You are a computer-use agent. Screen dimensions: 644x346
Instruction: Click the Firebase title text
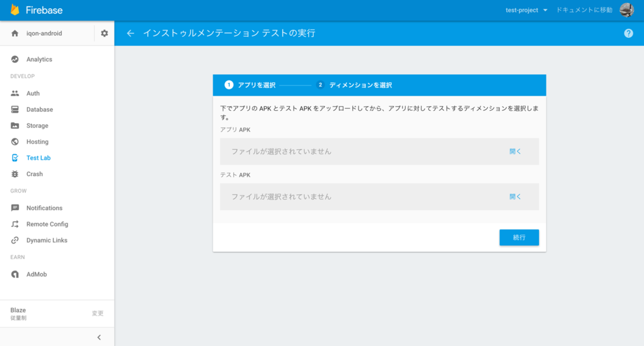coord(44,10)
